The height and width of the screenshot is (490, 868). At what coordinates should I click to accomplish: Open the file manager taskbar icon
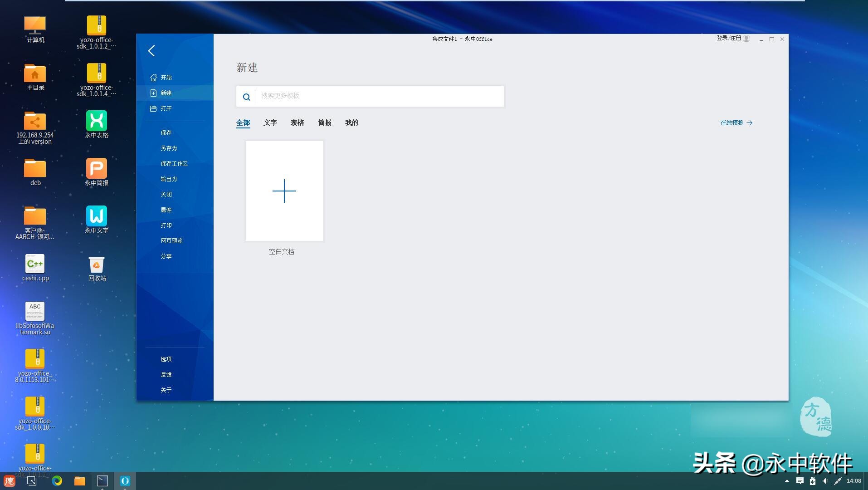pyautogui.click(x=80, y=481)
